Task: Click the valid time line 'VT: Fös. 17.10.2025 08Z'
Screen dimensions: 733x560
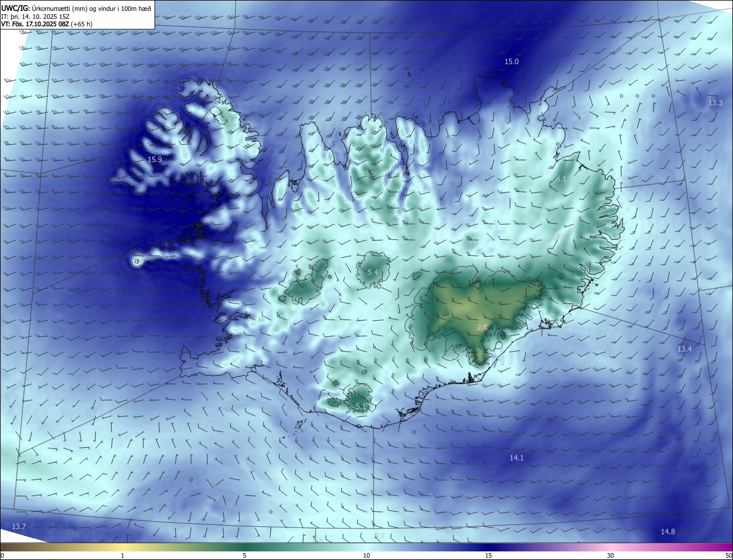Action: pos(34,24)
